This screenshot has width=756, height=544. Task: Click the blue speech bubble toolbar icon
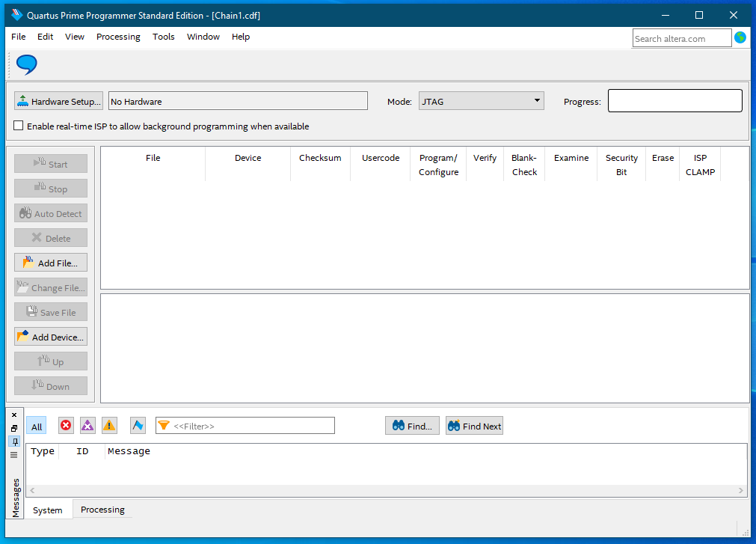pyautogui.click(x=26, y=64)
